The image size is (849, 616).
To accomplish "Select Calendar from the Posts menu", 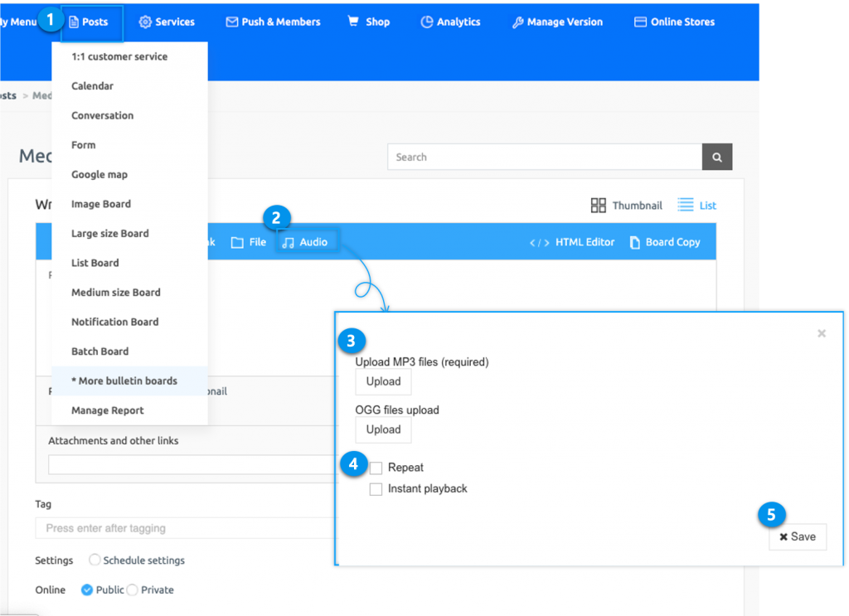I will coord(91,85).
